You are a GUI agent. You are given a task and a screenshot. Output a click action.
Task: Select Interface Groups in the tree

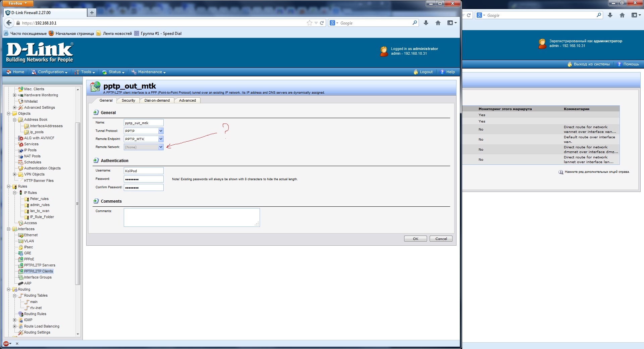click(x=38, y=278)
